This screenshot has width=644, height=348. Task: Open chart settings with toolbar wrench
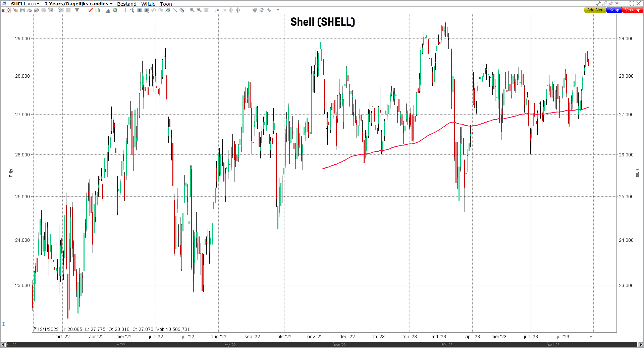[x=269, y=10]
